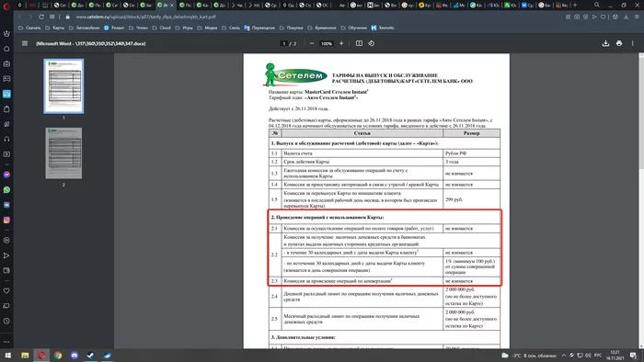Click the PDF zoom percentage field

[x=327, y=43]
